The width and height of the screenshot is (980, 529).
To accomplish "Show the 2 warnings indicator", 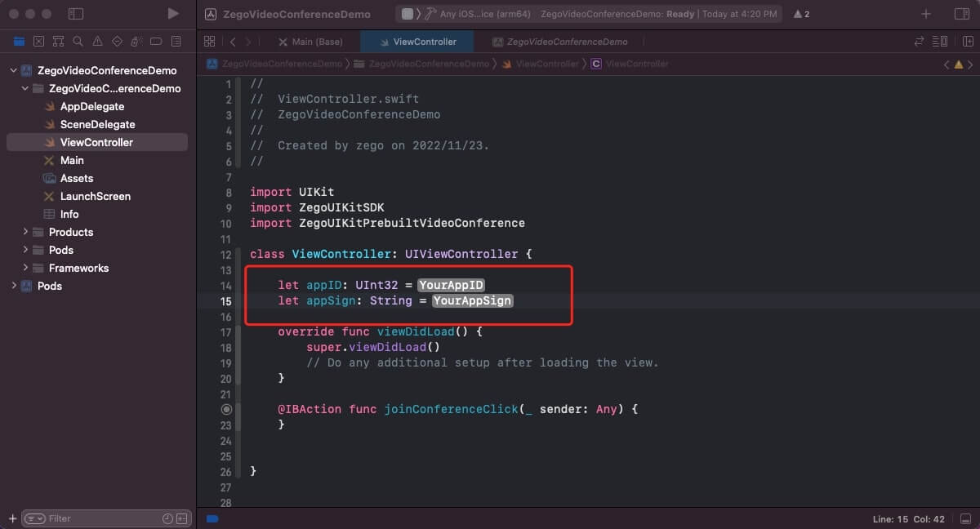I will [x=801, y=14].
